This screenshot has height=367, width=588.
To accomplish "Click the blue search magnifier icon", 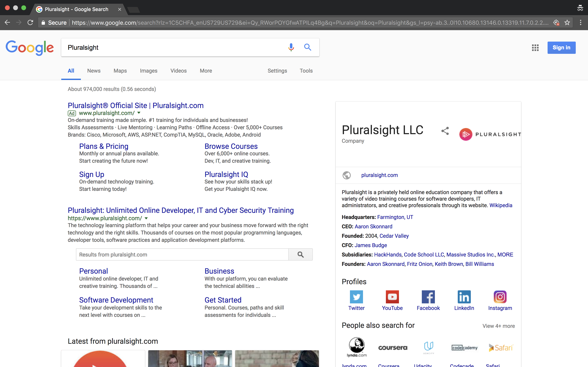I will (x=308, y=47).
